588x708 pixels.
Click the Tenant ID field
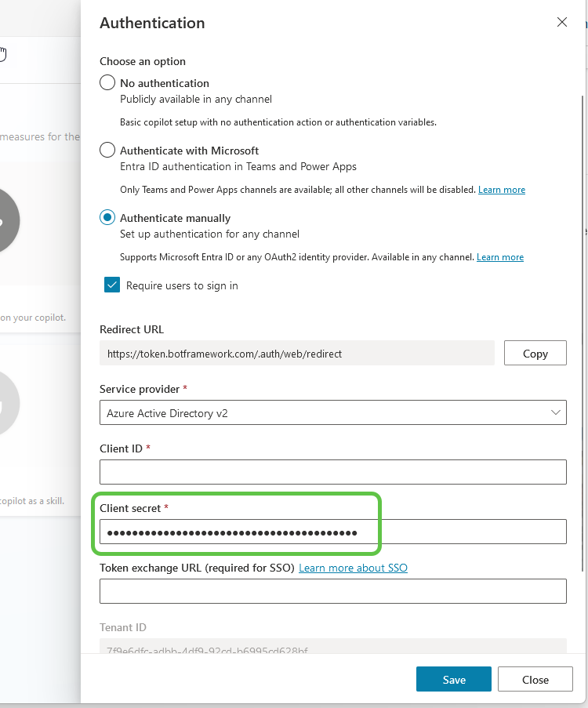[x=332, y=649]
